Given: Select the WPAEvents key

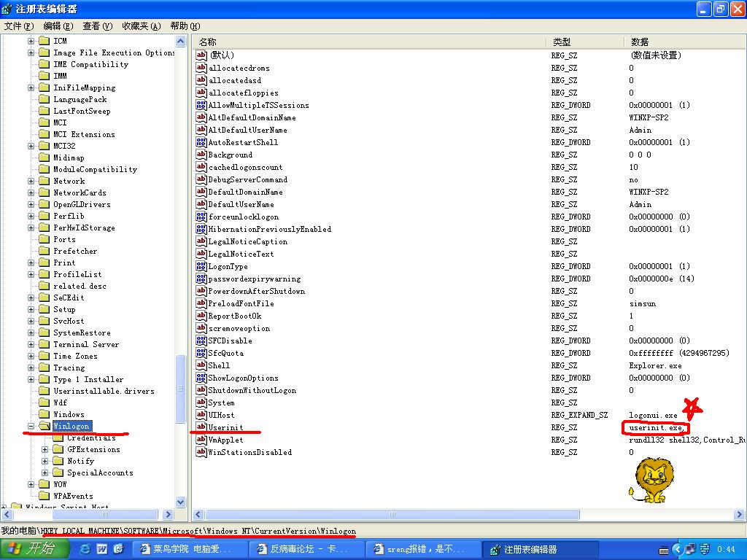Looking at the screenshot, I should [73, 496].
